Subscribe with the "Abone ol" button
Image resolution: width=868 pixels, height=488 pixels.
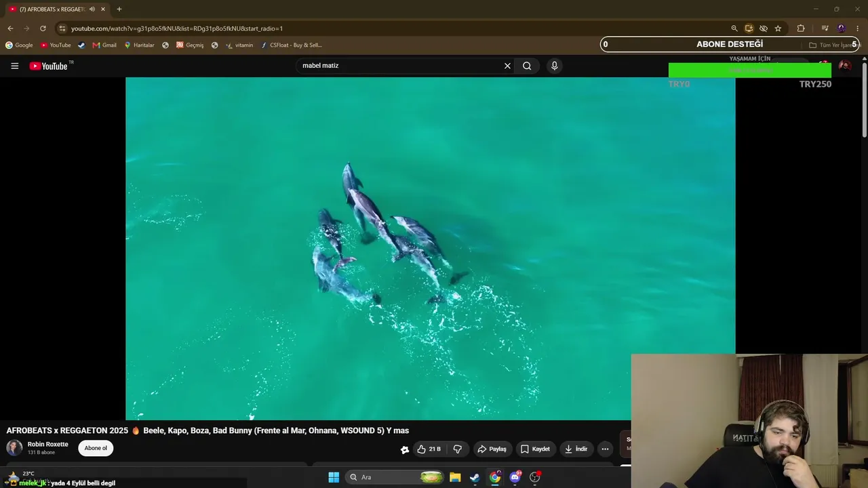click(96, 448)
